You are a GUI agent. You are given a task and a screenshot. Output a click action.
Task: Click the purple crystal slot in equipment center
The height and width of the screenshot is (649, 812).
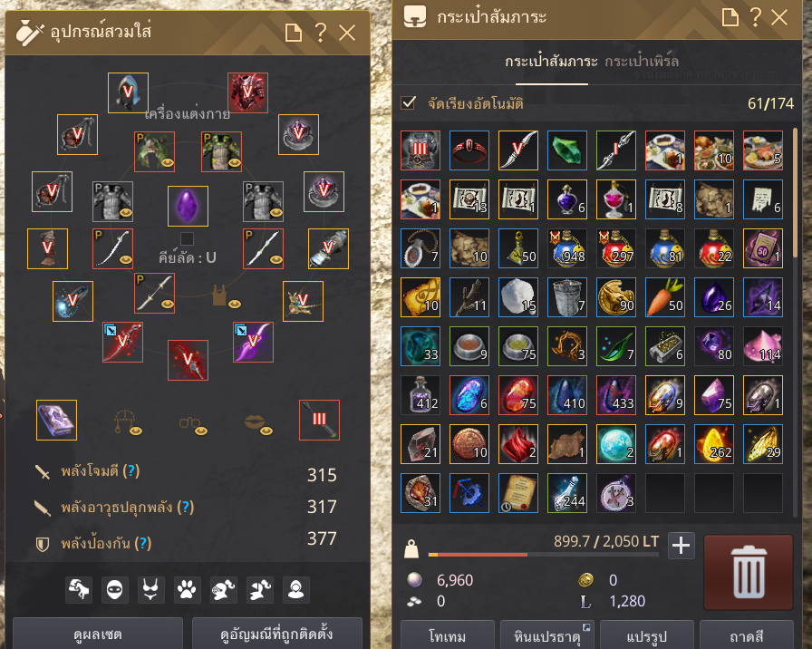[188, 206]
